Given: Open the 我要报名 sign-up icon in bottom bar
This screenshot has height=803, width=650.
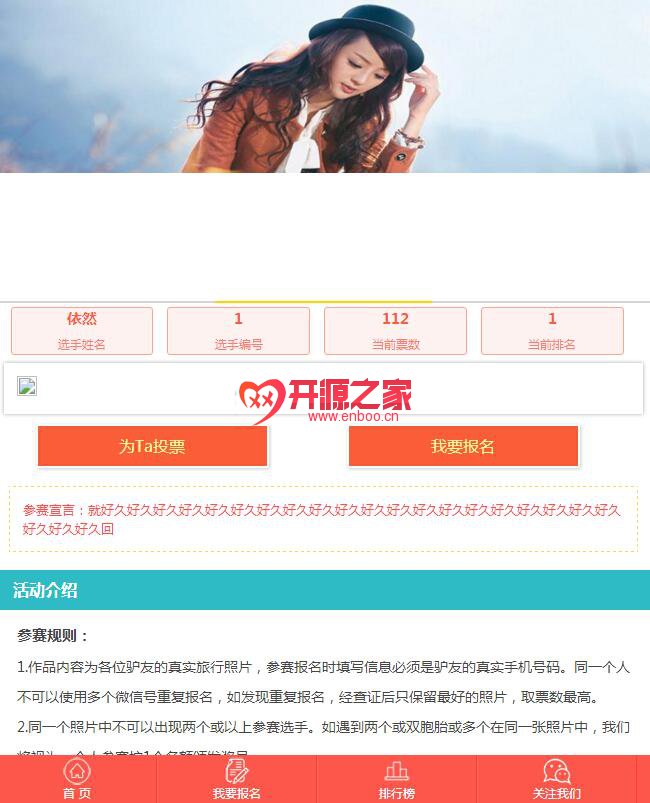Looking at the screenshot, I should [237, 770].
